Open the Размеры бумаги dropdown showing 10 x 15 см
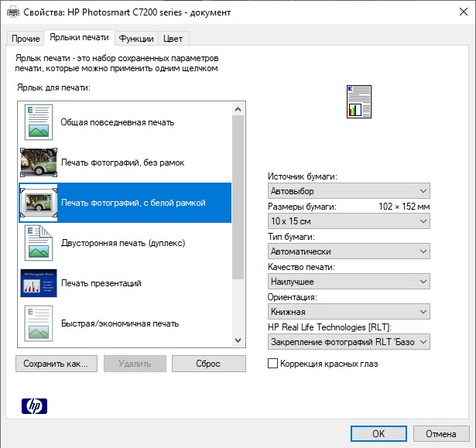476x448 pixels. click(349, 221)
